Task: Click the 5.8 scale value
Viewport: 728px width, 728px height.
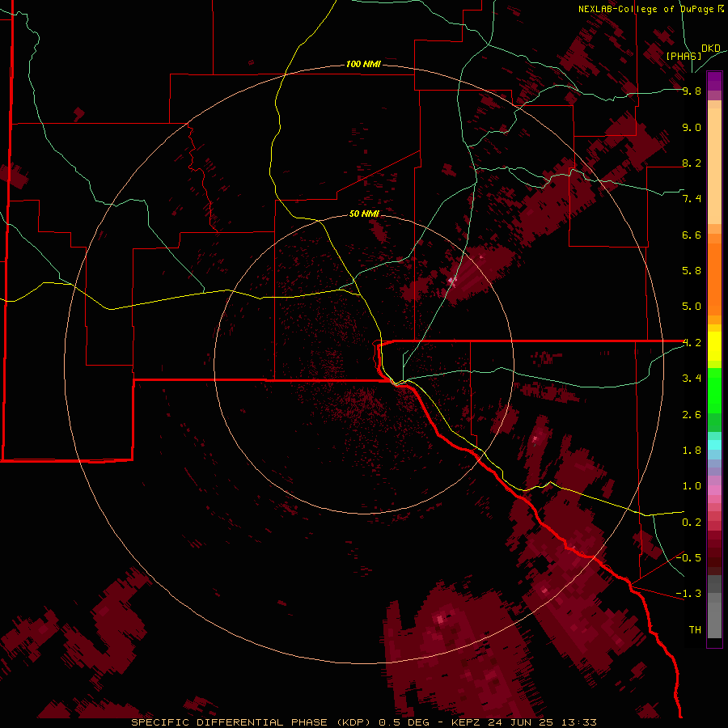Action: [692, 271]
